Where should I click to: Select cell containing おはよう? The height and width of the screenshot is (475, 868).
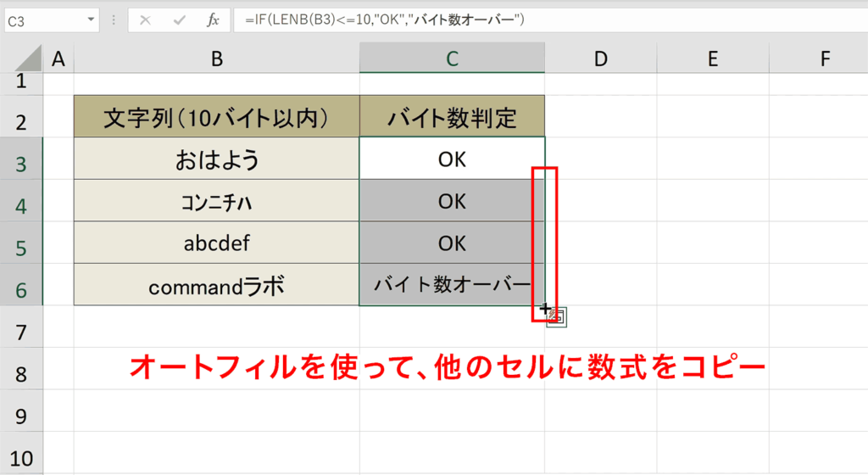[x=216, y=159]
